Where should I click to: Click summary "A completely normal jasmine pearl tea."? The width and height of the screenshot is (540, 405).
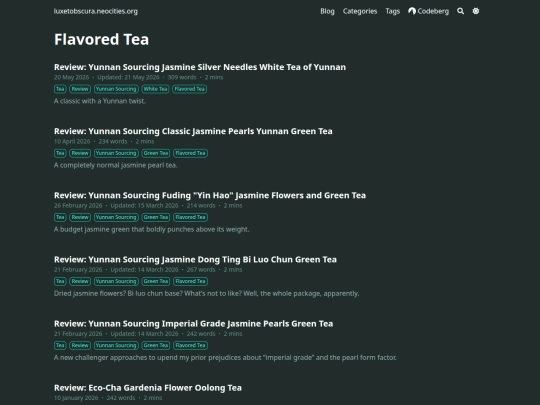point(116,165)
